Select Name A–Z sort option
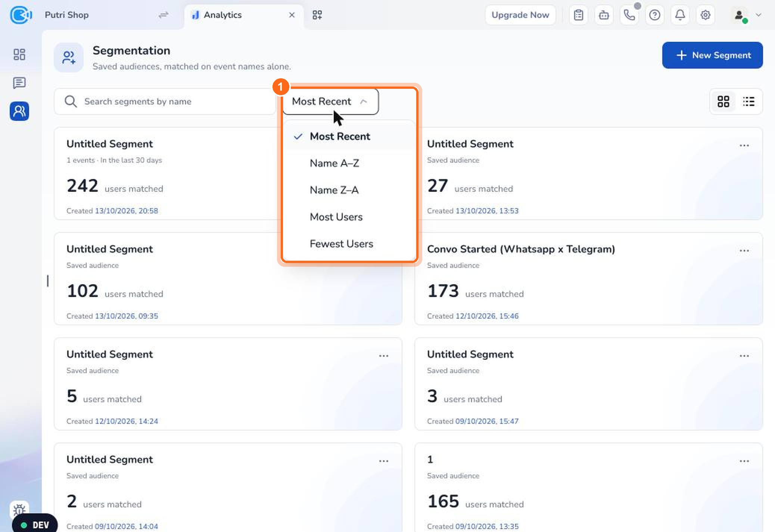This screenshot has height=532, width=775. (x=349, y=163)
